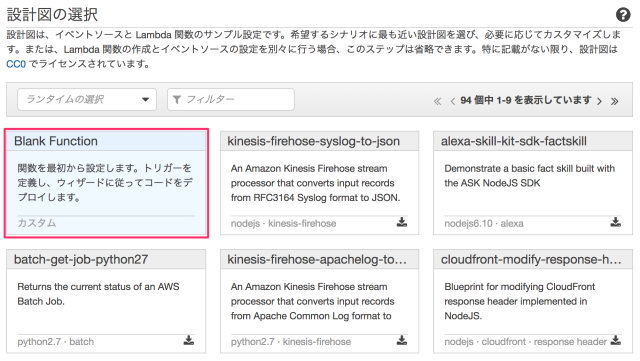Choose the batch-get-job-python27 blueprint title
This screenshot has width=640, height=361.
point(81,259)
